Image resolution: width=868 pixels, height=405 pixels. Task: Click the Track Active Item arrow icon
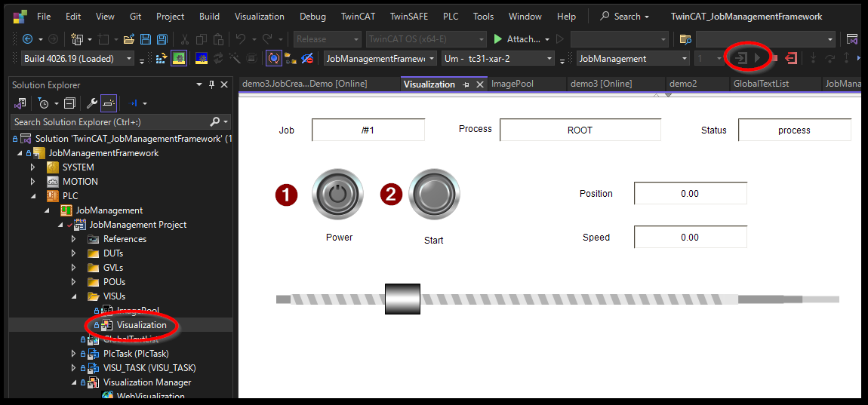coord(133,103)
